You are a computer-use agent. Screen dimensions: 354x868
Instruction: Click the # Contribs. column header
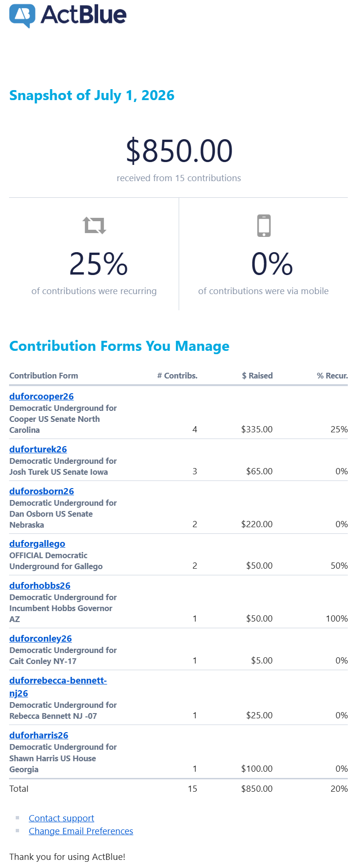pos(177,376)
